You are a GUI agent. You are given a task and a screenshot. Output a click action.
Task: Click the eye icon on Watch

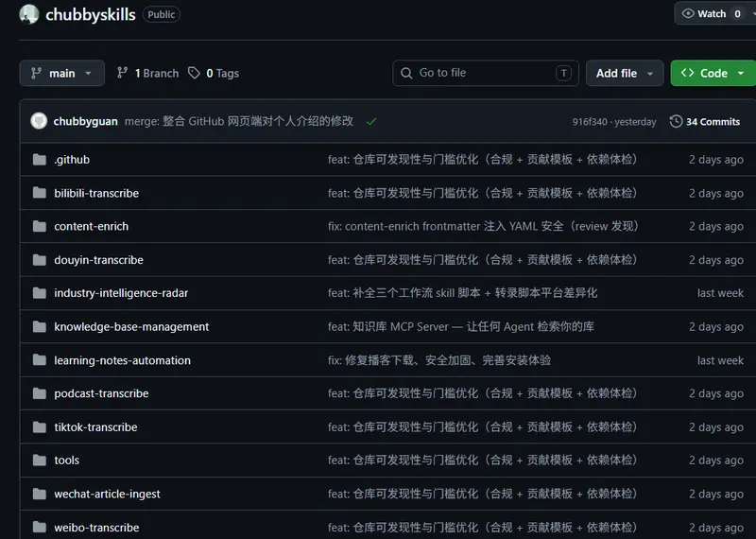coord(689,13)
